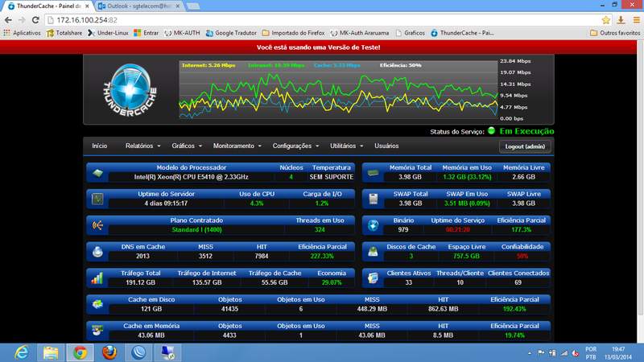
Task: Open the MK-AUTH bookmark
Action: click(x=182, y=33)
